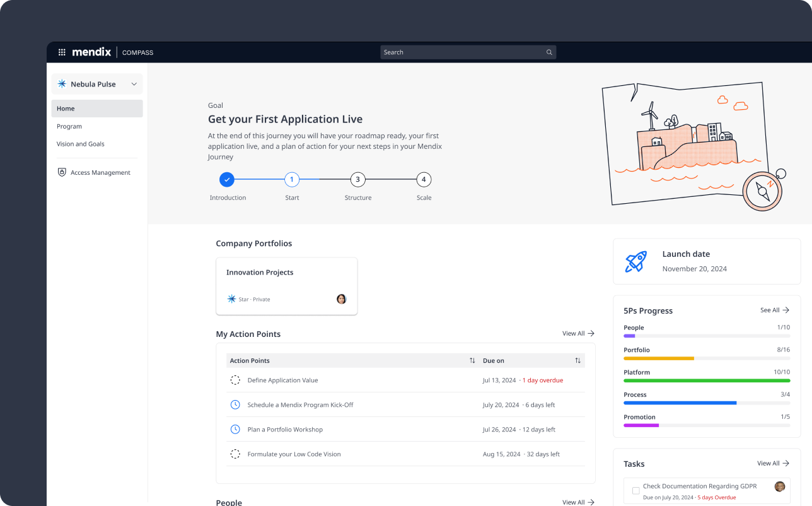The image size is (812, 506).
Task: Click View All for My Action Points
Action: click(578, 334)
